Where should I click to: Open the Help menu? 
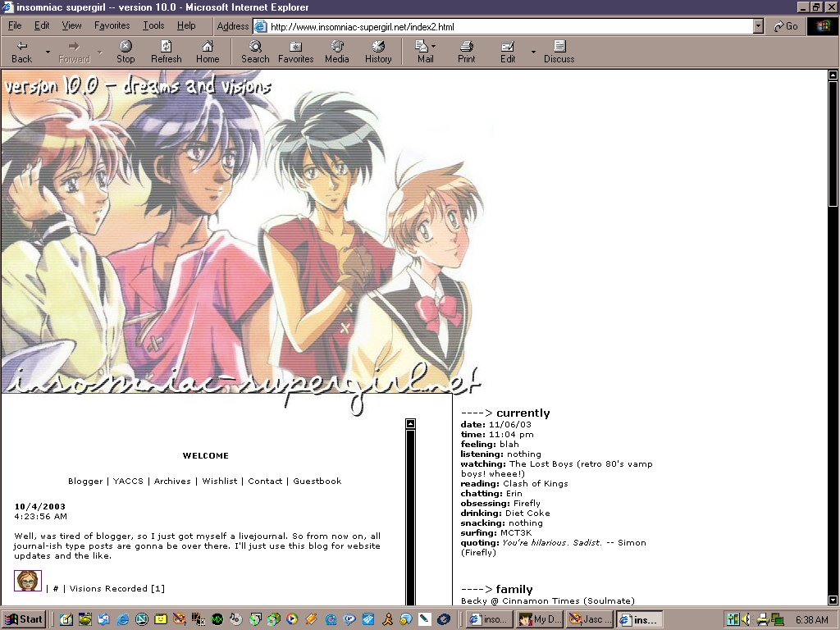click(x=186, y=25)
